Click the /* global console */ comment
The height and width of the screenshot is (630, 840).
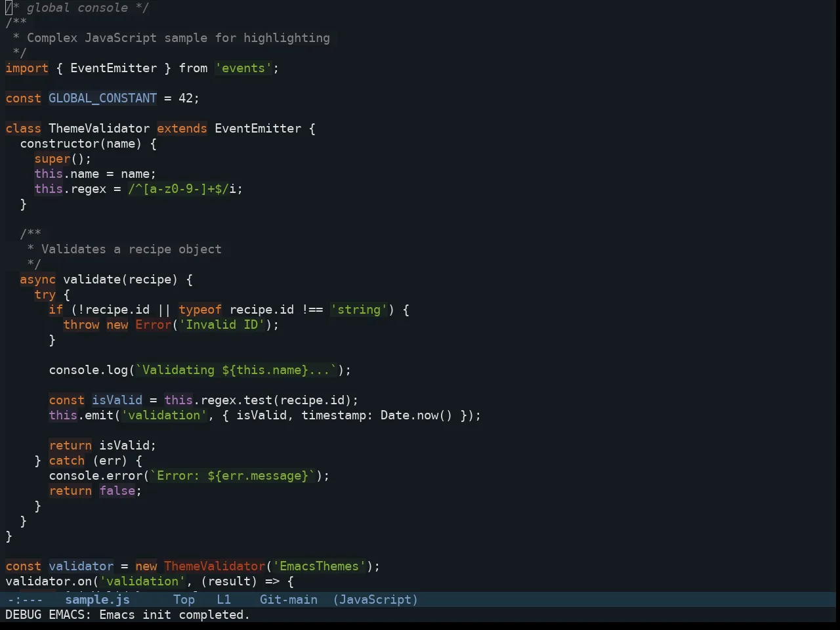[77, 8]
